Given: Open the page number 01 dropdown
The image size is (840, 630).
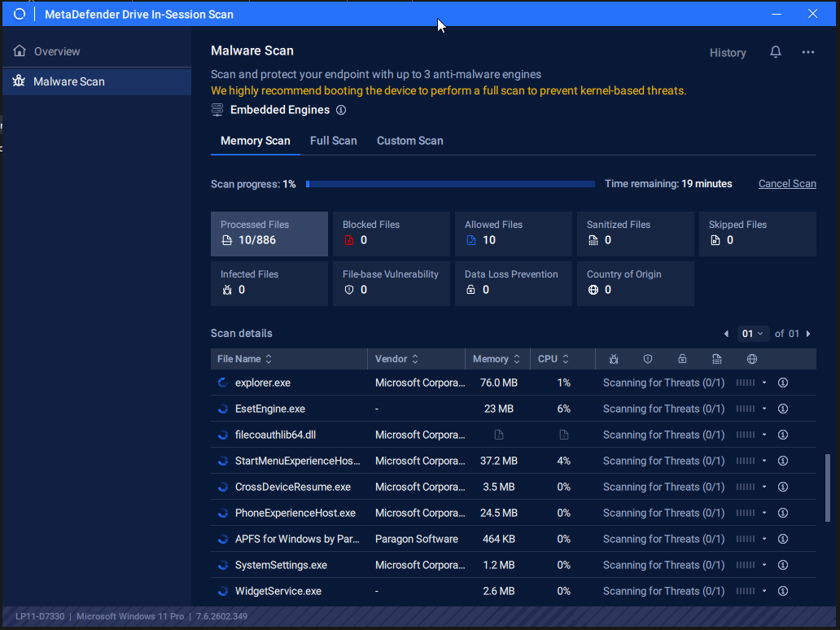Looking at the screenshot, I should pyautogui.click(x=753, y=334).
